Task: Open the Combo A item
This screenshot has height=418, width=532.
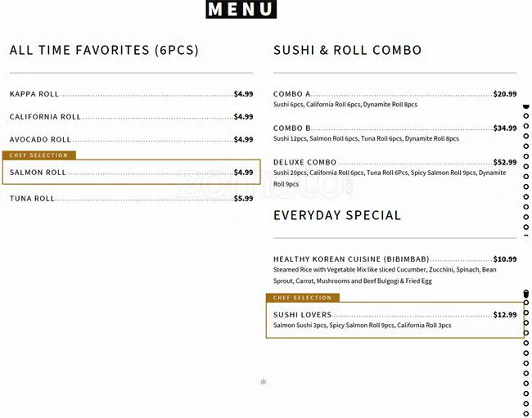Action: 292,94
